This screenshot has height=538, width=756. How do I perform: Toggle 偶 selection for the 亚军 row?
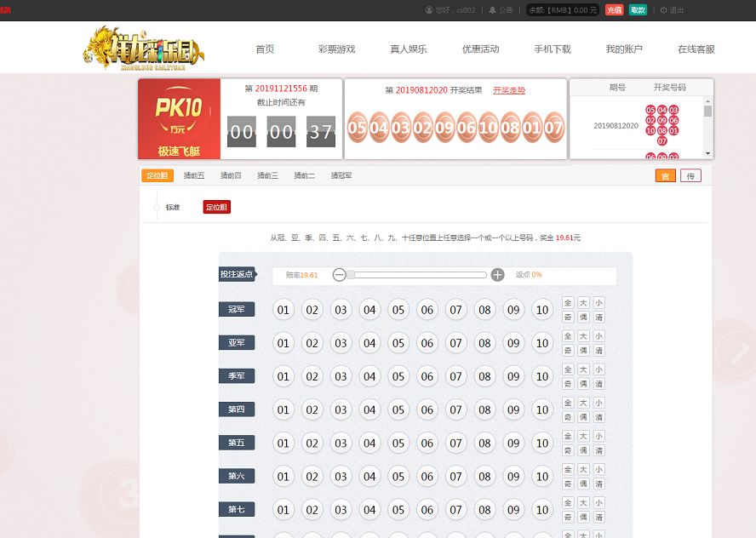pos(582,350)
